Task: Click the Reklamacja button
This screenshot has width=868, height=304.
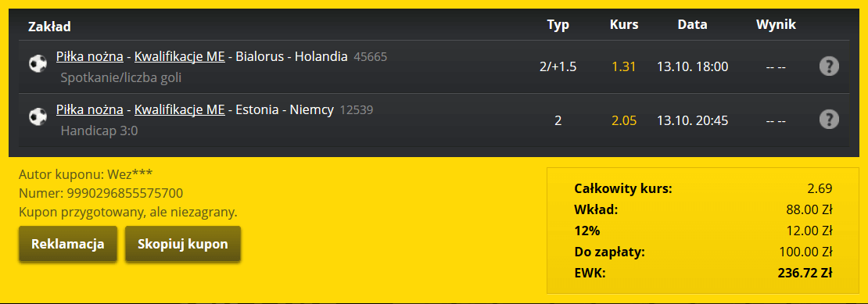Action: 68,244
